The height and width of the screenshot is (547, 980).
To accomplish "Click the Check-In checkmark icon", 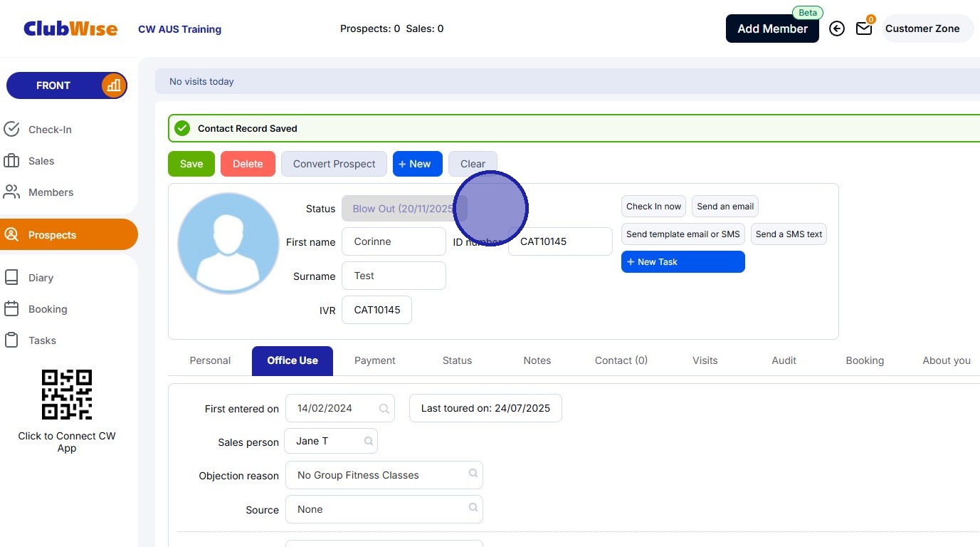I will click(x=11, y=130).
